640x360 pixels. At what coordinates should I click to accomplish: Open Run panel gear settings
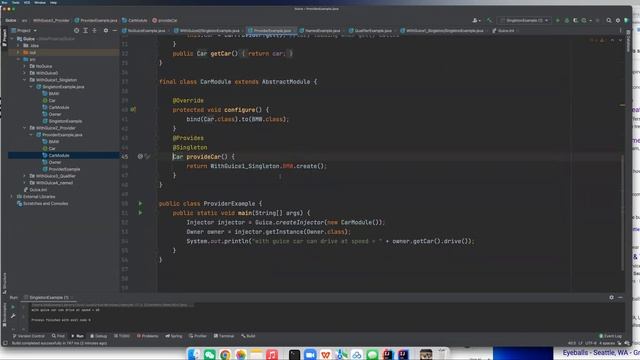click(611, 298)
